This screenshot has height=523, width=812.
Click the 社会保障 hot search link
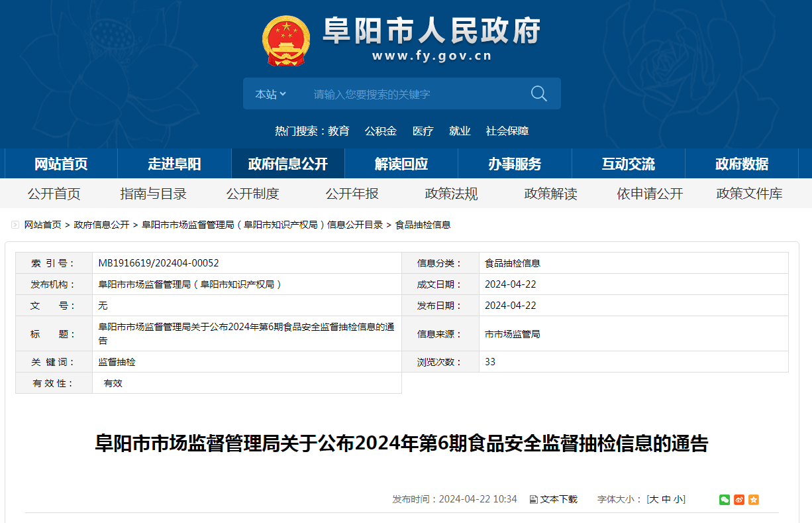point(507,131)
